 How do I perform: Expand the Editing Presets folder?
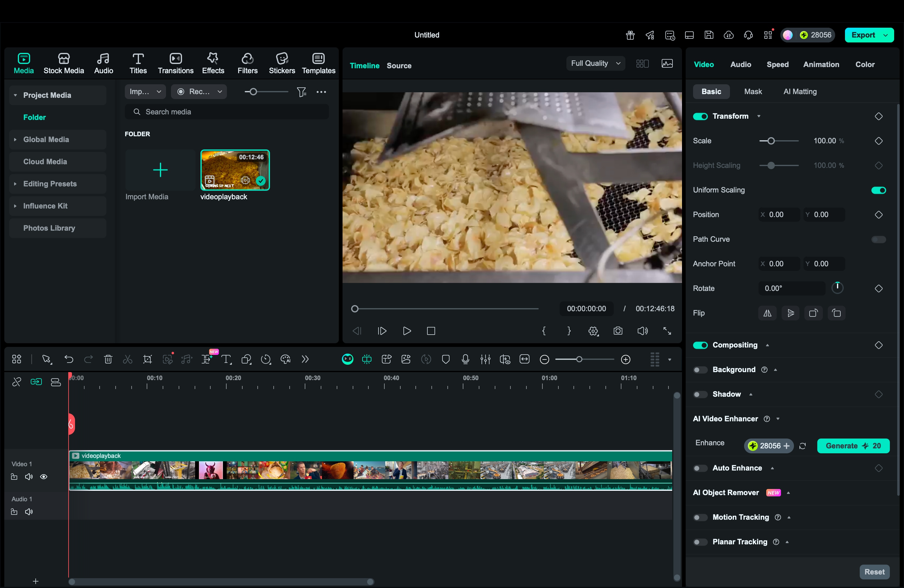[x=16, y=184]
